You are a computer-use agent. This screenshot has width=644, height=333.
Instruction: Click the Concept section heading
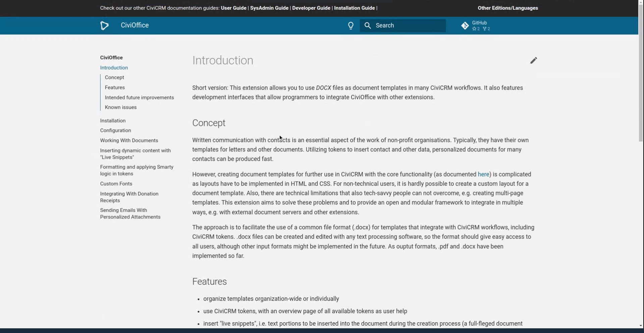click(x=209, y=123)
